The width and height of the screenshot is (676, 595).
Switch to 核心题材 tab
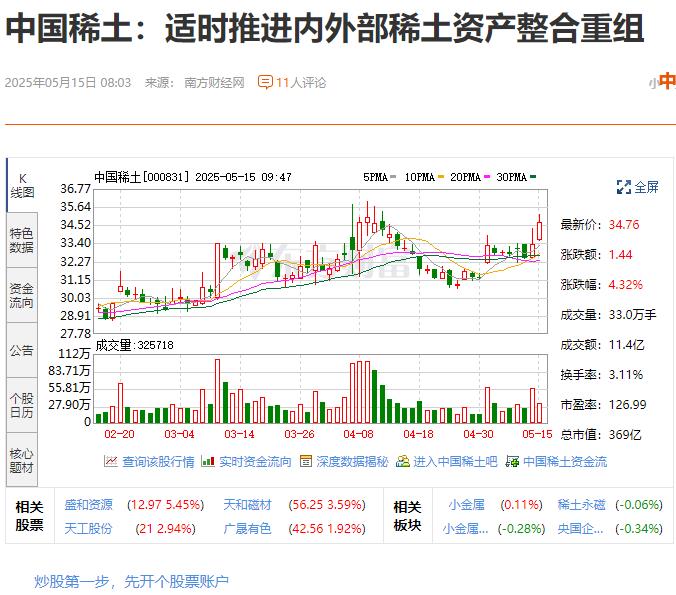[x=22, y=460]
